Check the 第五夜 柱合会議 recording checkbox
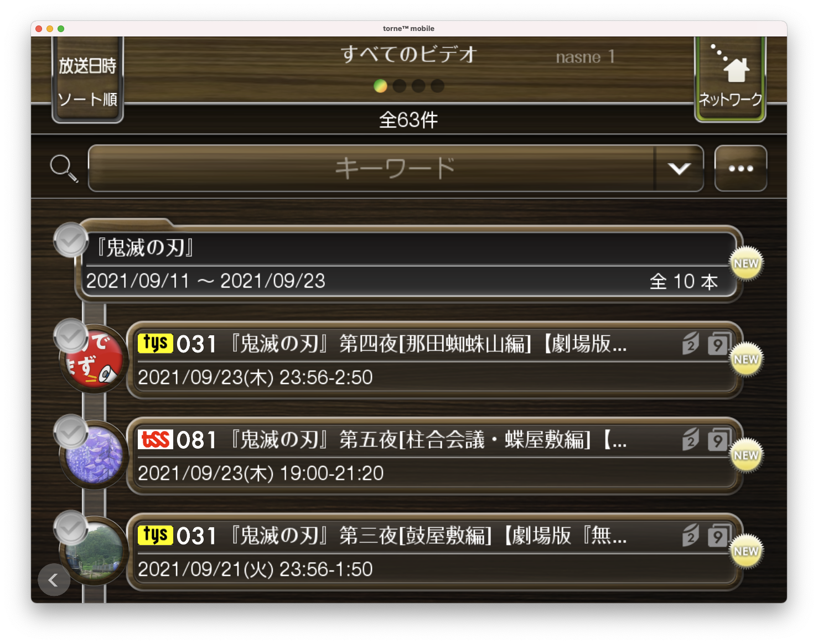The image size is (818, 644). point(71,432)
